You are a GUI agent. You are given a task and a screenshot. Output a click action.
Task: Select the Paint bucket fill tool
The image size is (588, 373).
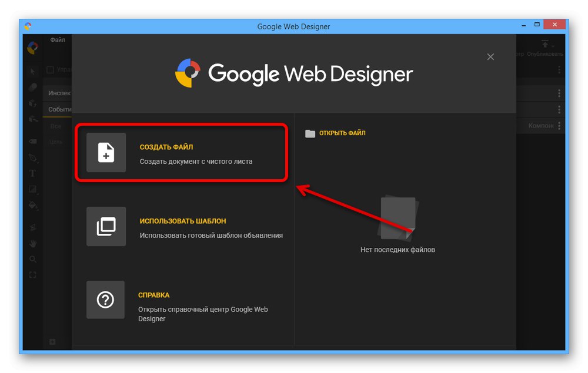pyautogui.click(x=33, y=205)
